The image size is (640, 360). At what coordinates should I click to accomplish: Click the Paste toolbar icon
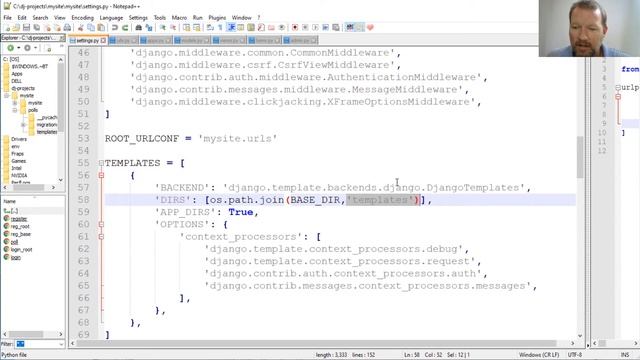click(101, 28)
